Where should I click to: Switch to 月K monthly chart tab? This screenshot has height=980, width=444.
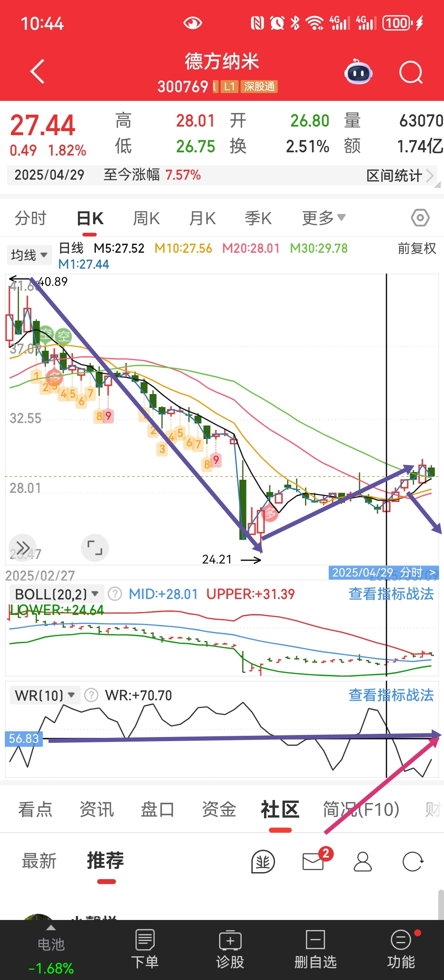[202, 218]
